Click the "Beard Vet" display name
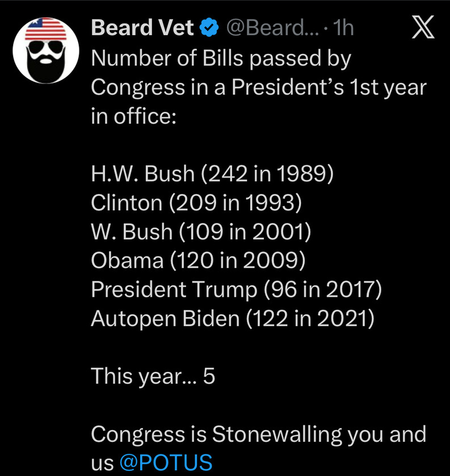The image size is (450, 476). (142, 28)
